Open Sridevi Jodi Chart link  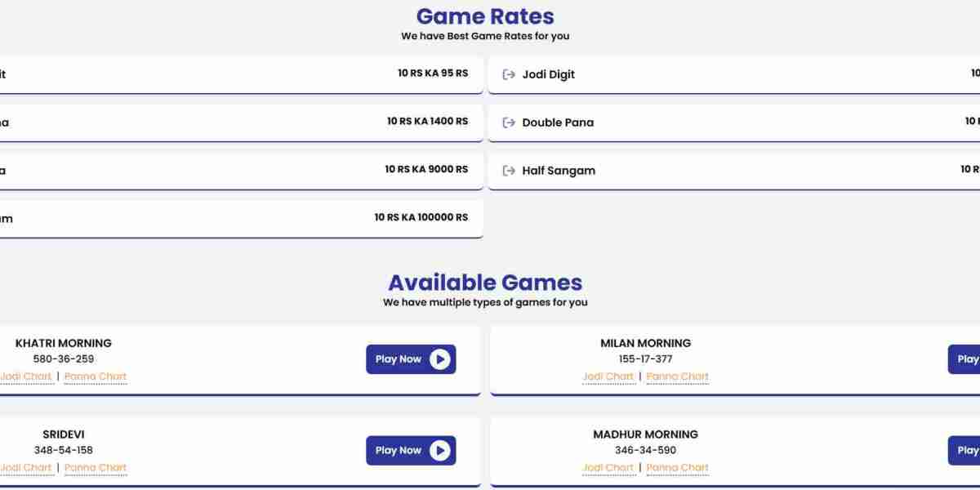coord(26,468)
